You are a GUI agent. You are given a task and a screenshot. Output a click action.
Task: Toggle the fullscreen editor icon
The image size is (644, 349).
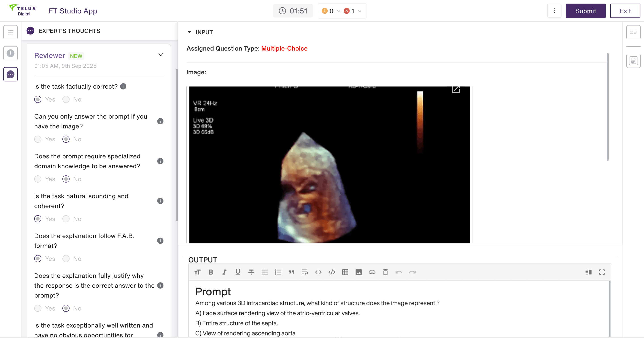click(x=602, y=272)
